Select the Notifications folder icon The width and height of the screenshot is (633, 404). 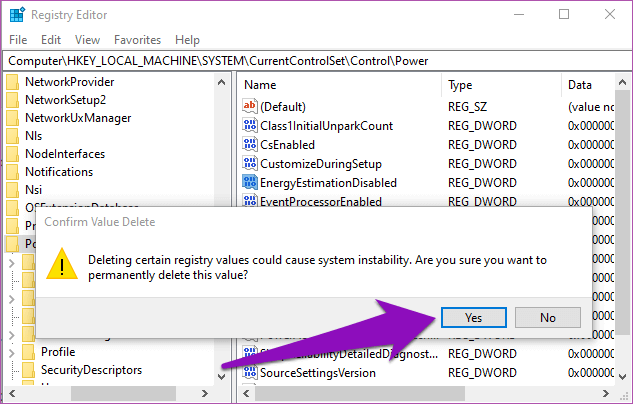(x=13, y=172)
